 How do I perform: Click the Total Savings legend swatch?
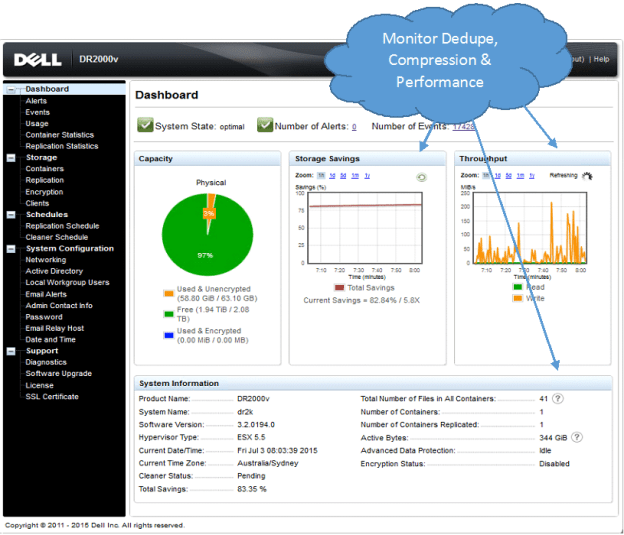pos(339,287)
